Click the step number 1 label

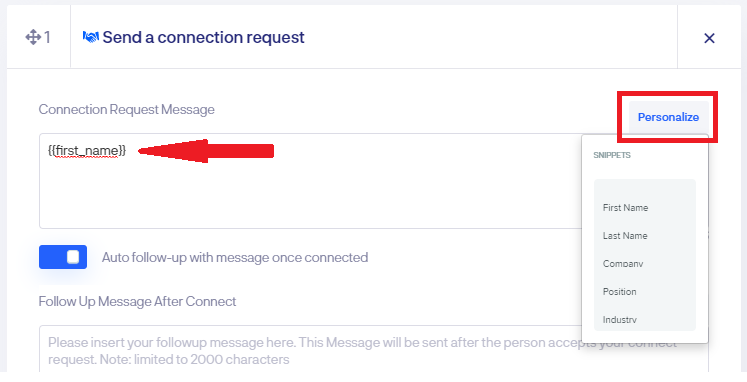click(x=47, y=37)
